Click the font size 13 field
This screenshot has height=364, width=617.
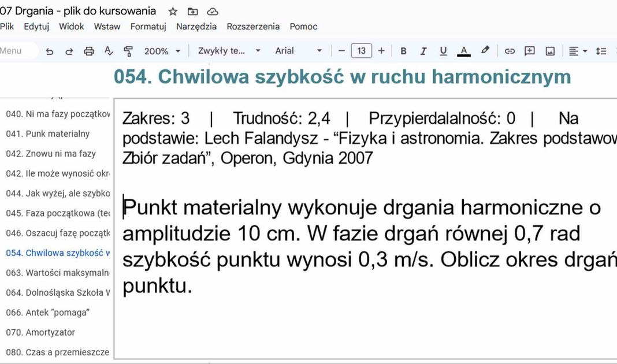pos(361,51)
